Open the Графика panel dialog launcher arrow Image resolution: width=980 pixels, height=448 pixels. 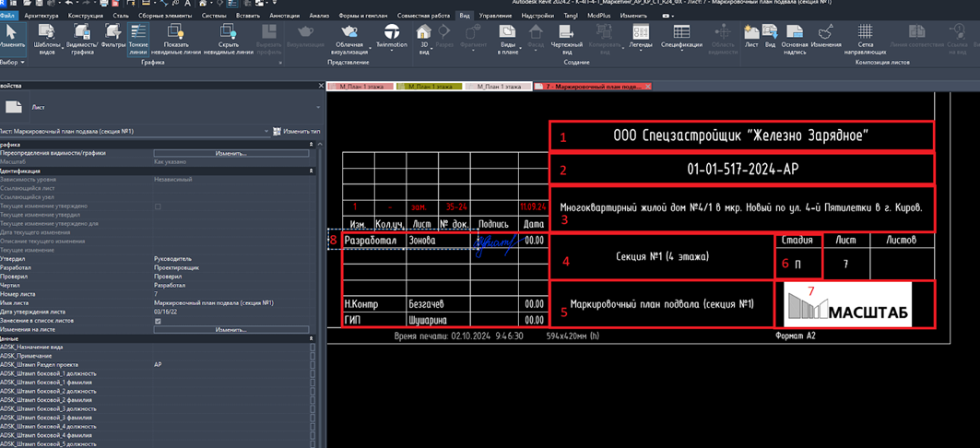(278, 63)
